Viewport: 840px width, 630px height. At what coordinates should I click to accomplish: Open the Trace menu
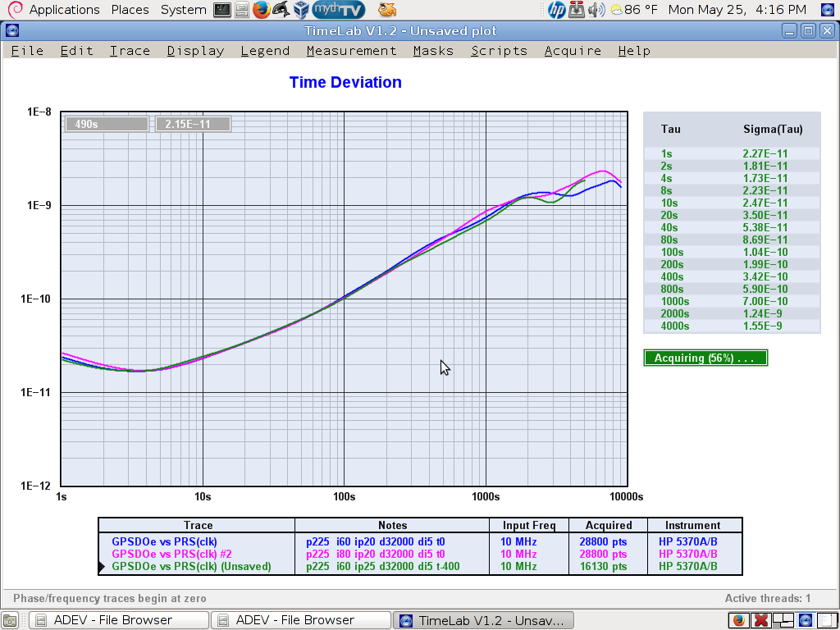click(x=130, y=51)
